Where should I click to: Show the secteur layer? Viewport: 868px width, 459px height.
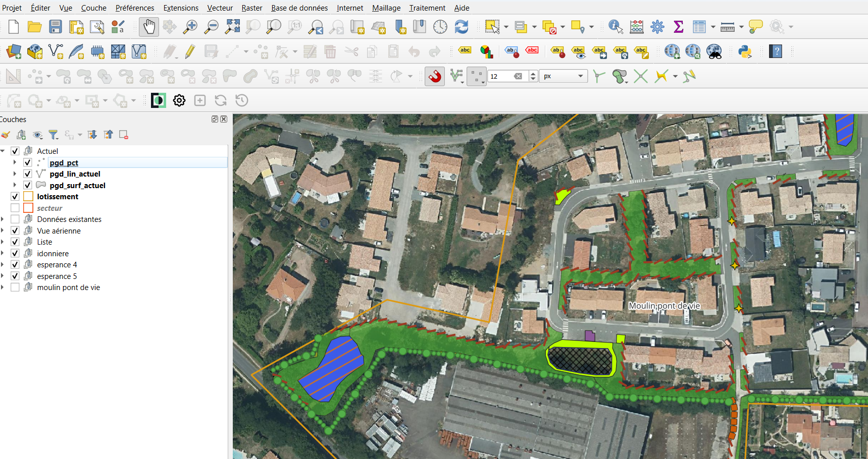click(15, 208)
